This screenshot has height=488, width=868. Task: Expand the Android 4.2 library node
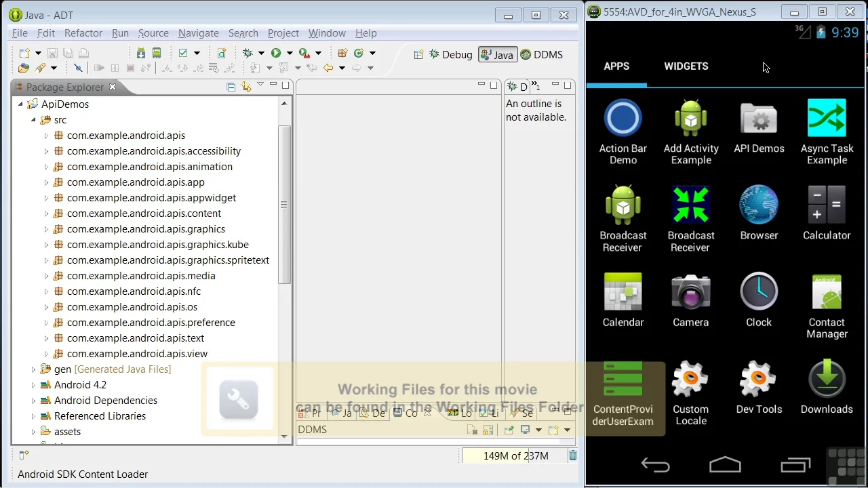pos(33,385)
